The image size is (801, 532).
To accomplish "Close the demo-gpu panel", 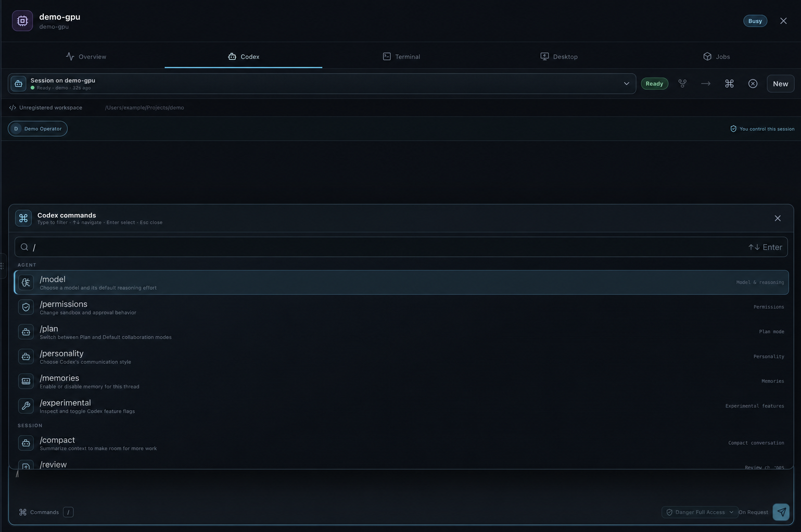I will (x=783, y=21).
